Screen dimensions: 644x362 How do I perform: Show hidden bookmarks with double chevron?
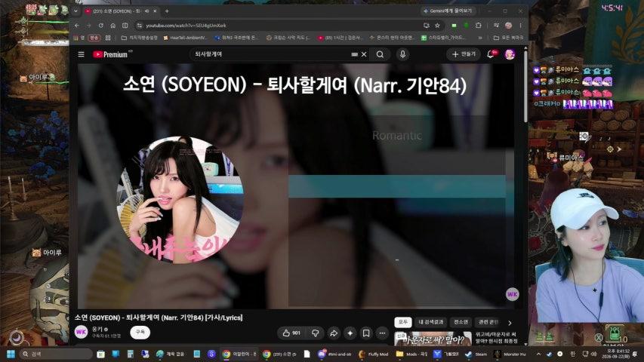click(480, 38)
